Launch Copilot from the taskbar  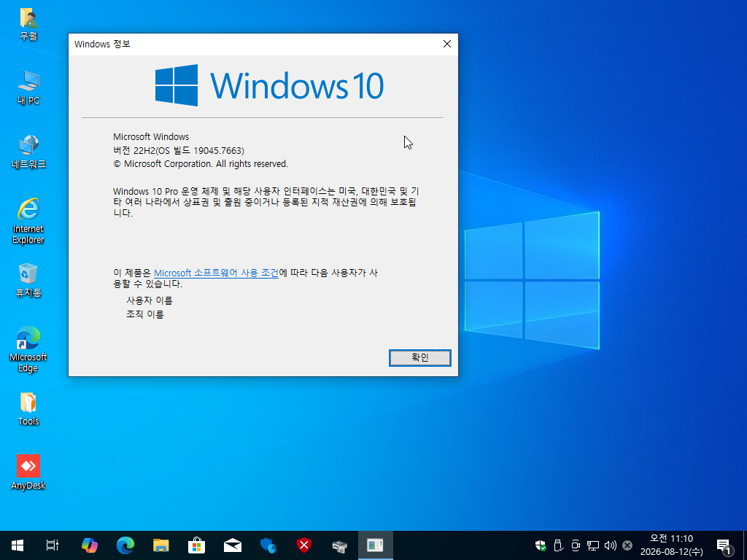tap(89, 545)
